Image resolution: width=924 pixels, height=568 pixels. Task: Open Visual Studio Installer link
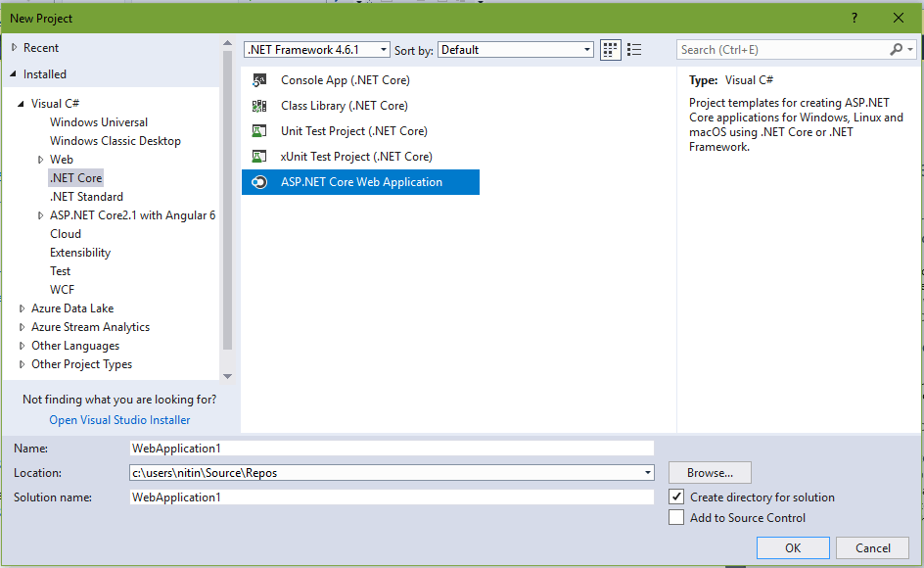[x=119, y=420]
